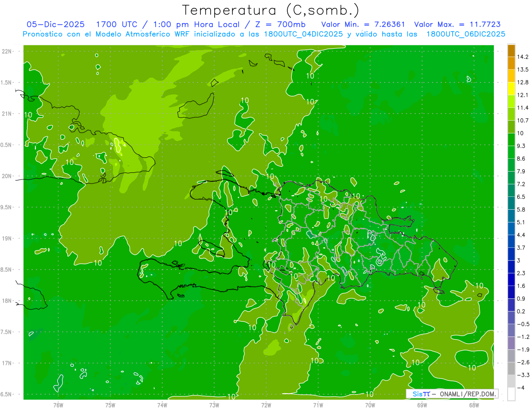Pick the bright yellow swatch between 12.8 and 12.1

(x=511, y=89)
